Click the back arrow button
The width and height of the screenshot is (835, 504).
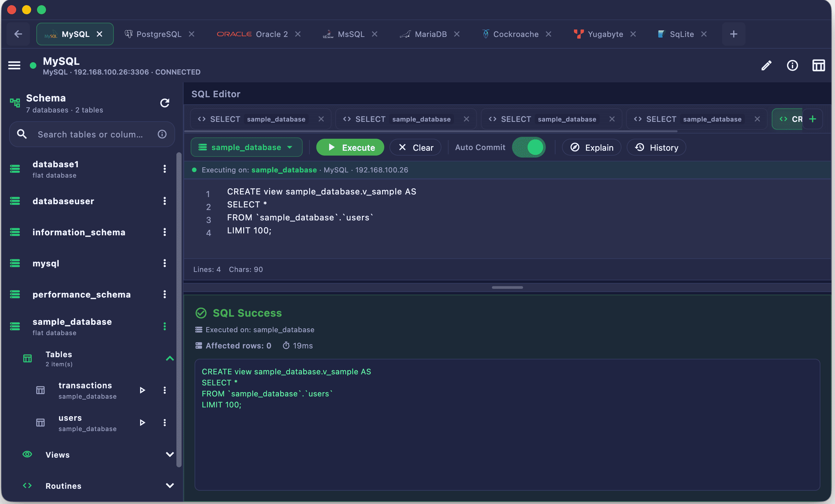click(x=18, y=34)
